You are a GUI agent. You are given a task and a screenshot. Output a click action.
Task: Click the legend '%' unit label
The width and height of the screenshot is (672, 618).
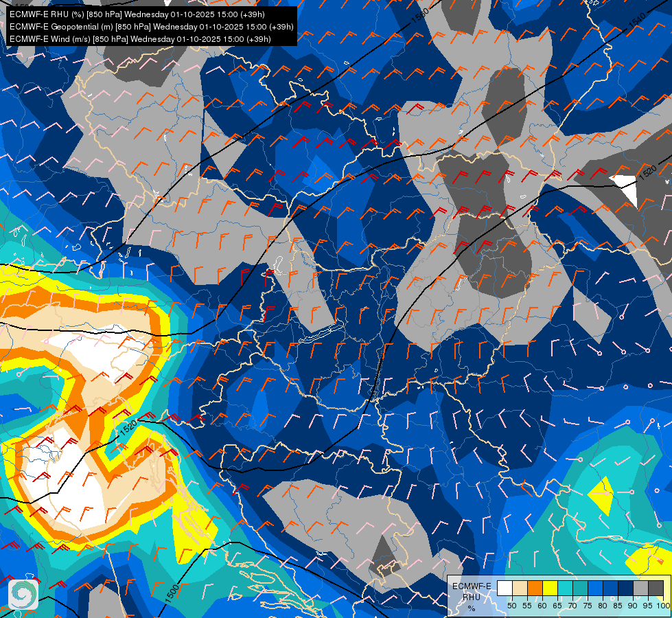(472, 608)
